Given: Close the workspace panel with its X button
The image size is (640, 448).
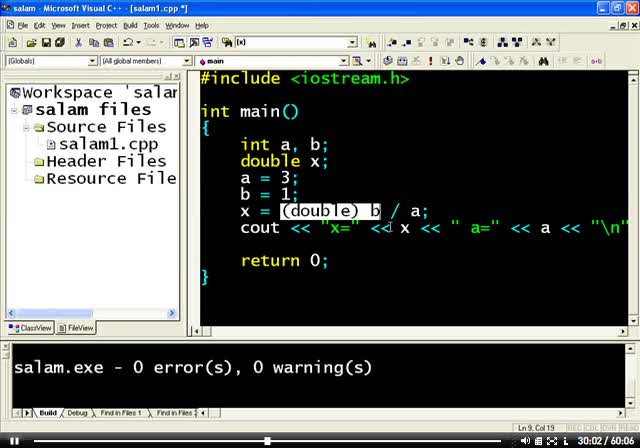Looking at the screenshot, I should tap(176, 76).
